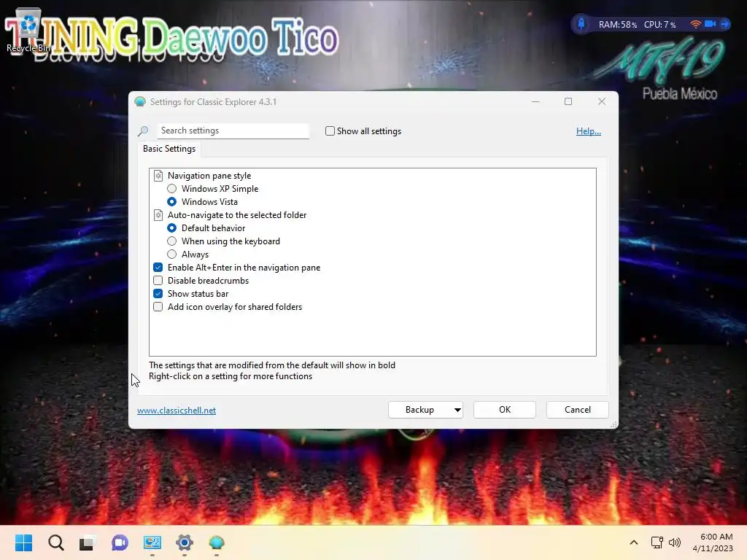Open the Windows Start button
747x560 pixels.
pos(23,542)
